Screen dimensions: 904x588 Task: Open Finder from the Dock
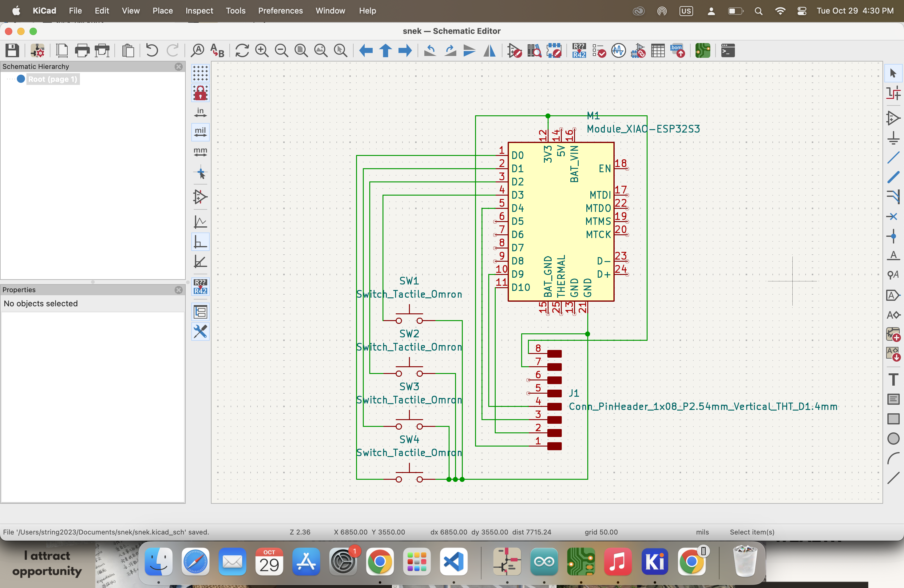click(158, 562)
